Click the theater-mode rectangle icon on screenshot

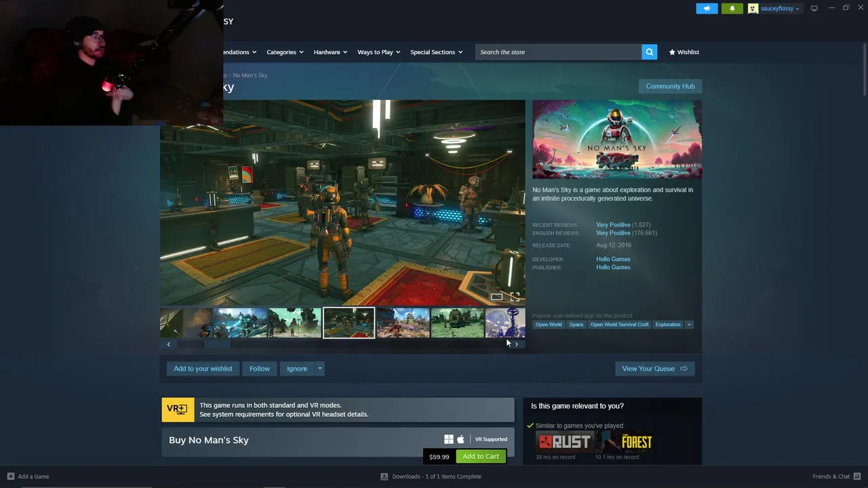tap(497, 296)
